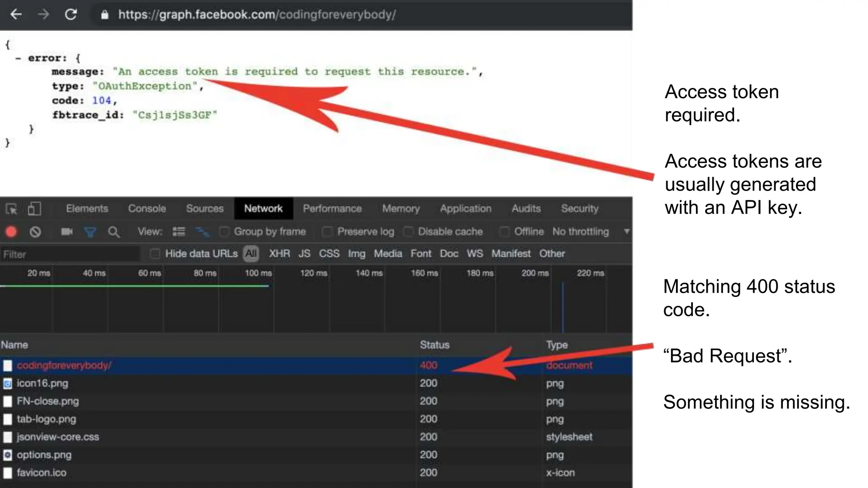Click the browser forward arrow

pyautogui.click(x=43, y=15)
